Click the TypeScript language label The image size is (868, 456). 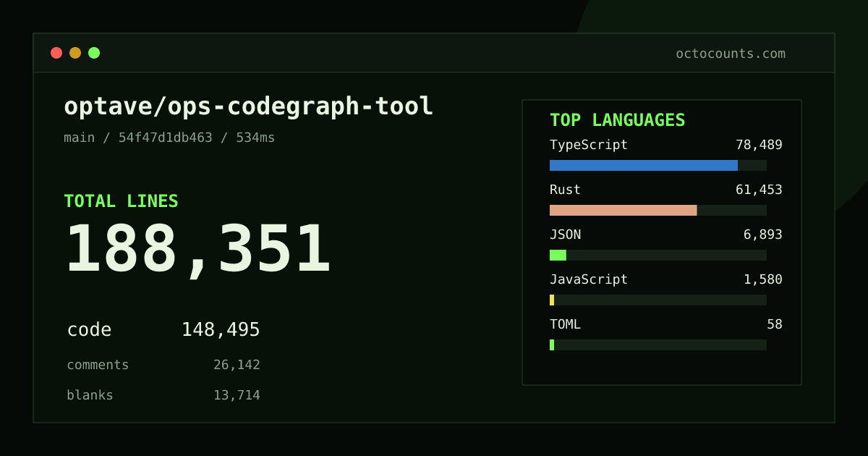click(x=589, y=145)
